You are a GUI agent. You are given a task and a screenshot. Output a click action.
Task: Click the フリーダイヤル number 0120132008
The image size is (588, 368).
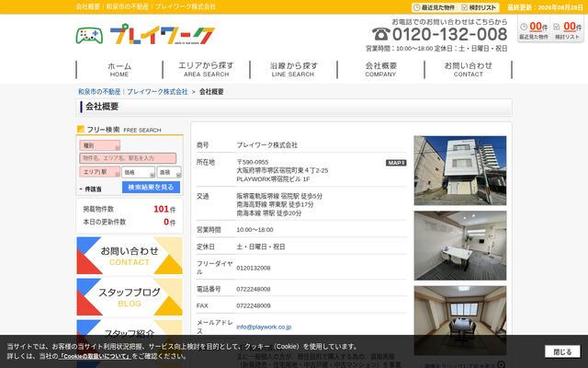tap(254, 268)
